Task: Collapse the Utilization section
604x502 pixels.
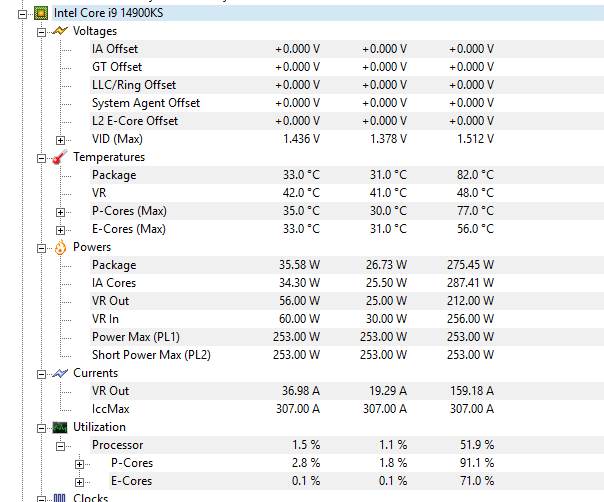Action: pos(41,428)
